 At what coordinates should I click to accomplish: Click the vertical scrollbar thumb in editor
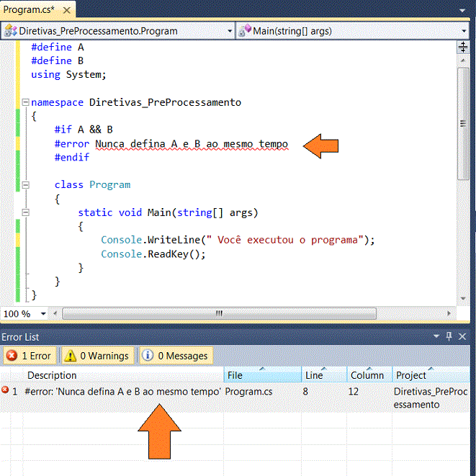coord(463,124)
